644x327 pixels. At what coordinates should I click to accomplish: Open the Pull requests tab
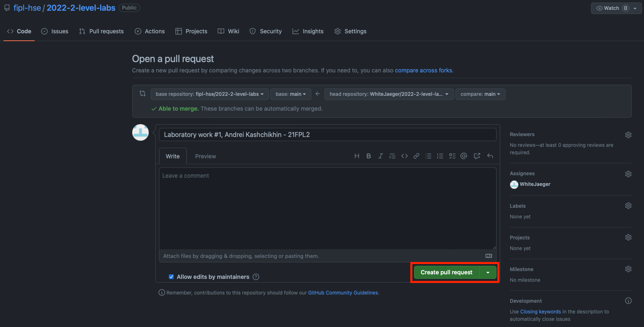(x=101, y=31)
